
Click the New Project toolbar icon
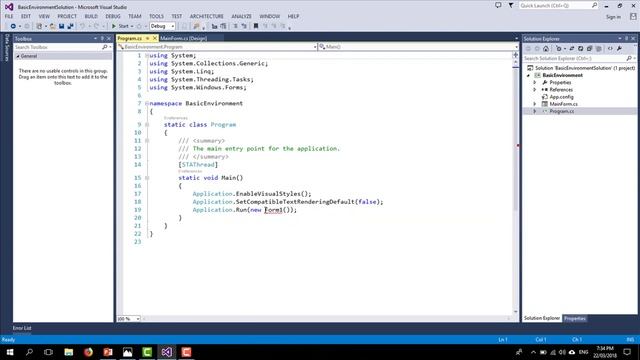coord(39,26)
